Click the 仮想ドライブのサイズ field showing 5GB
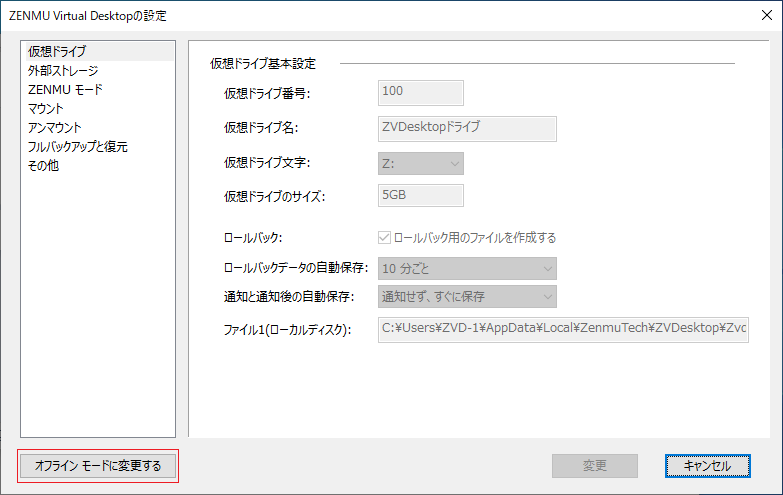 tap(420, 195)
